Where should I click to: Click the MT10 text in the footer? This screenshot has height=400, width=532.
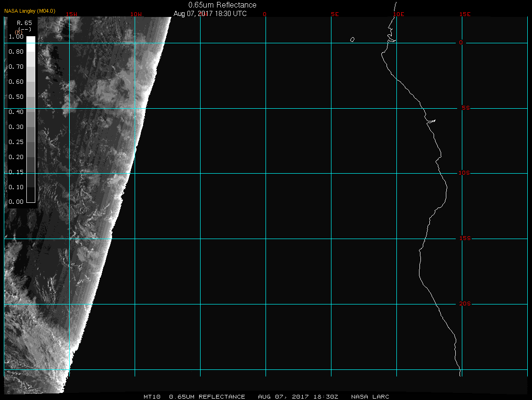click(x=152, y=397)
